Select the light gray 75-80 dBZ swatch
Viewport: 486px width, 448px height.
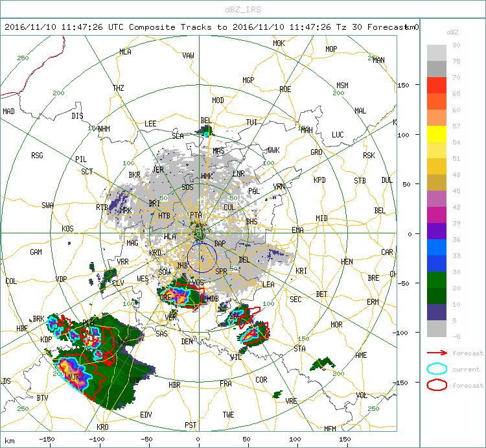(x=437, y=53)
